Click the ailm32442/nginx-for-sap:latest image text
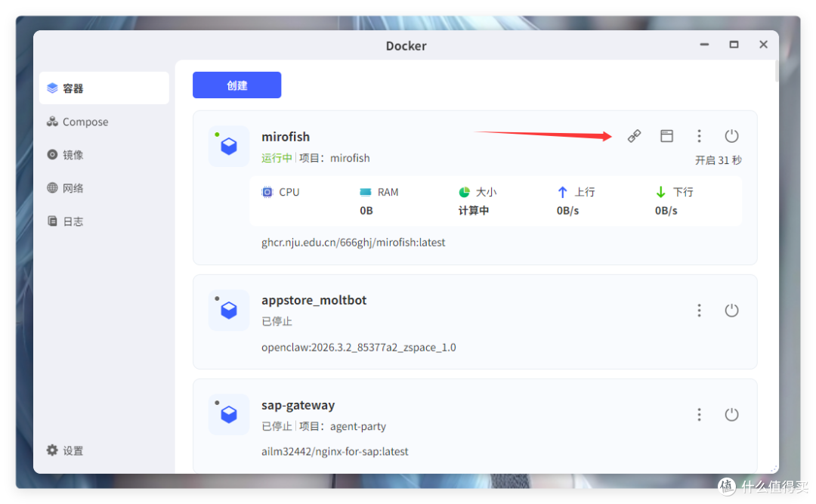Screen dimensions: 816x504 335,451
